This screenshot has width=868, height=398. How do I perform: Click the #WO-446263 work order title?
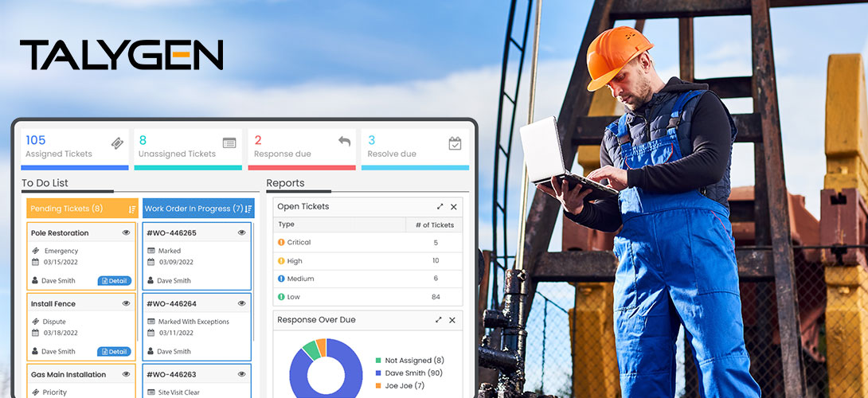click(x=171, y=375)
